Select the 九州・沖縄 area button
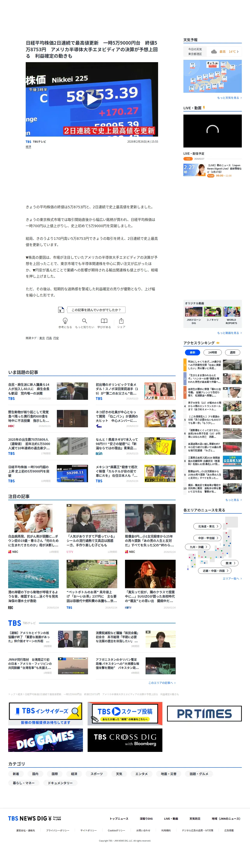The width and height of the screenshot is (250, 868). click(x=198, y=547)
